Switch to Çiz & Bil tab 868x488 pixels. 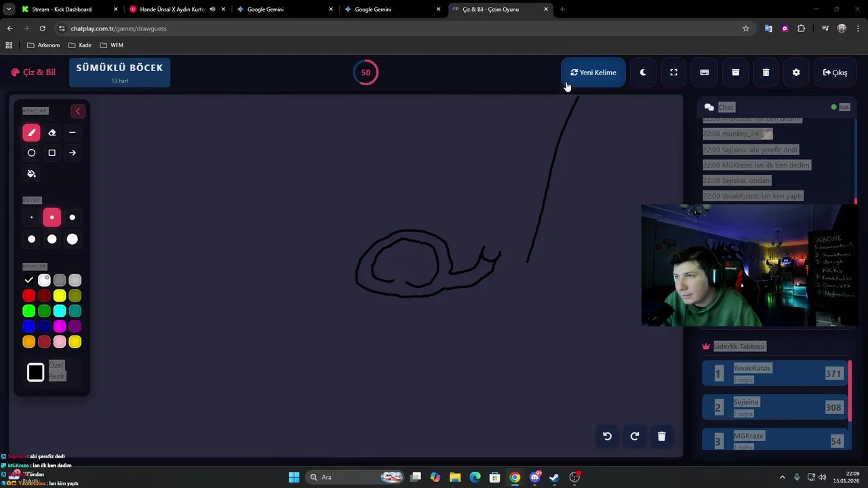499,9
